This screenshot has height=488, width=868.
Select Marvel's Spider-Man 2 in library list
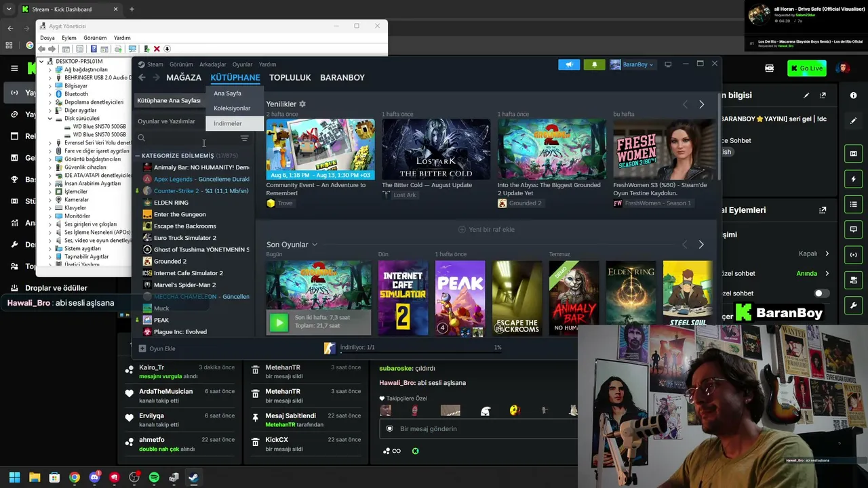(x=184, y=285)
